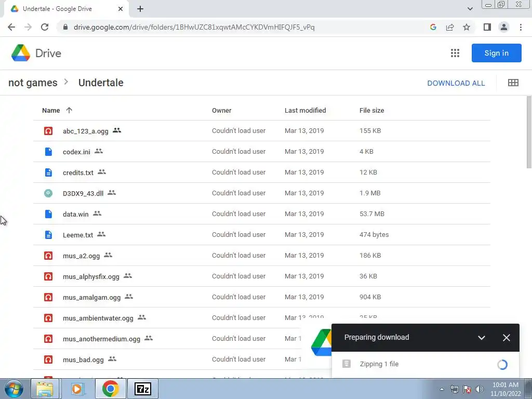This screenshot has width=532, height=399.
Task: Close the Preparing download popup
Action: tap(506, 338)
